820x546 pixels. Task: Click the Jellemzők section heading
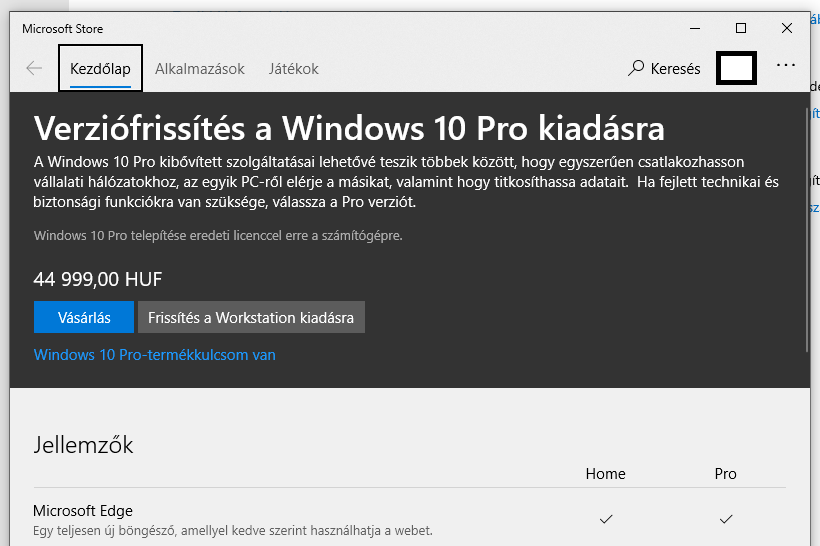(x=83, y=445)
